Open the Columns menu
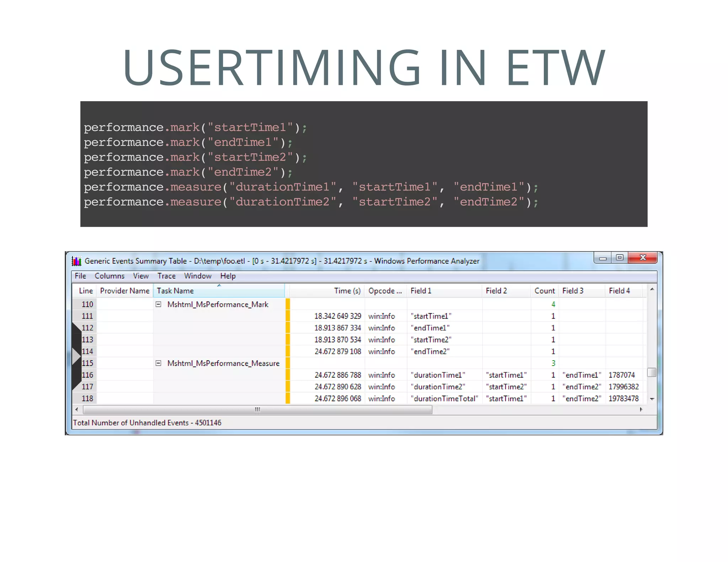The height and width of the screenshot is (562, 728). pos(109,276)
